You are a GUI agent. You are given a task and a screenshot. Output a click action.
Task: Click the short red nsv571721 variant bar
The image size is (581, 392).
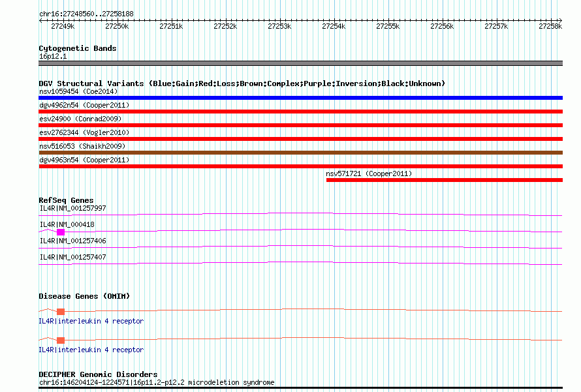coord(445,180)
